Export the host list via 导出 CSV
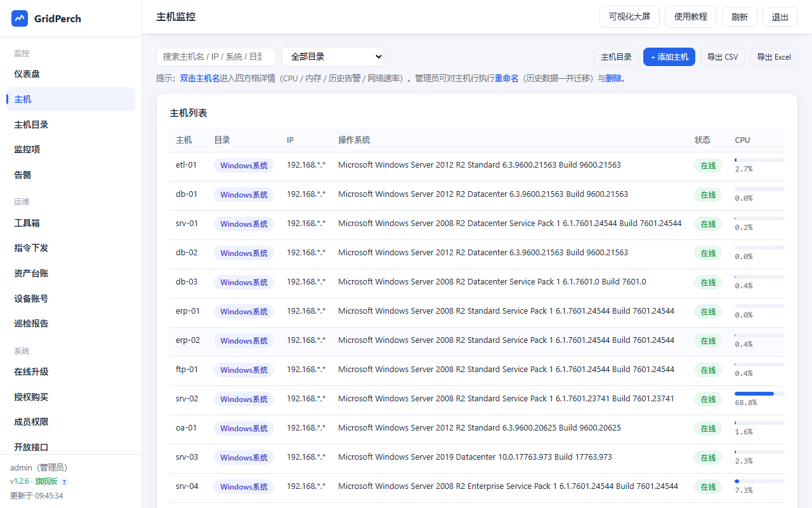The height and width of the screenshot is (508, 812). (x=723, y=57)
